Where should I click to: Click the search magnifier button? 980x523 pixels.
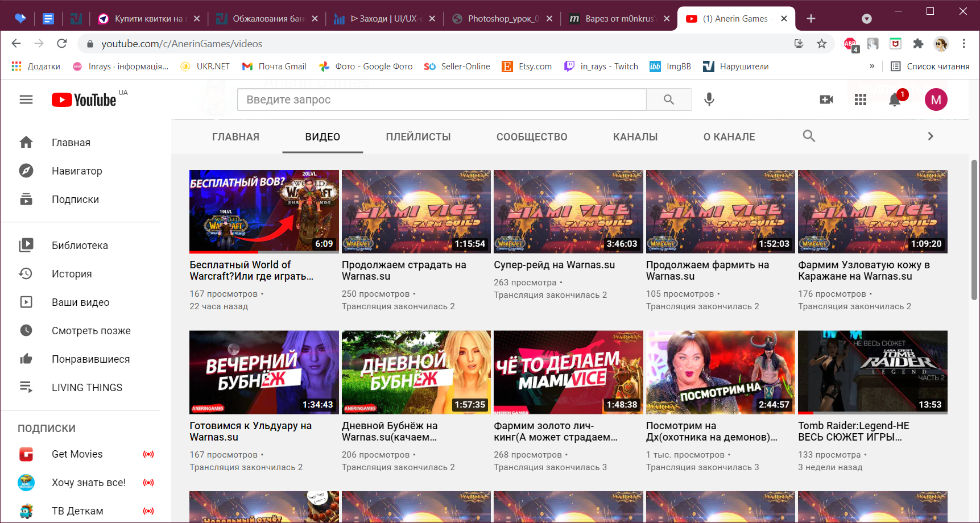tap(669, 99)
